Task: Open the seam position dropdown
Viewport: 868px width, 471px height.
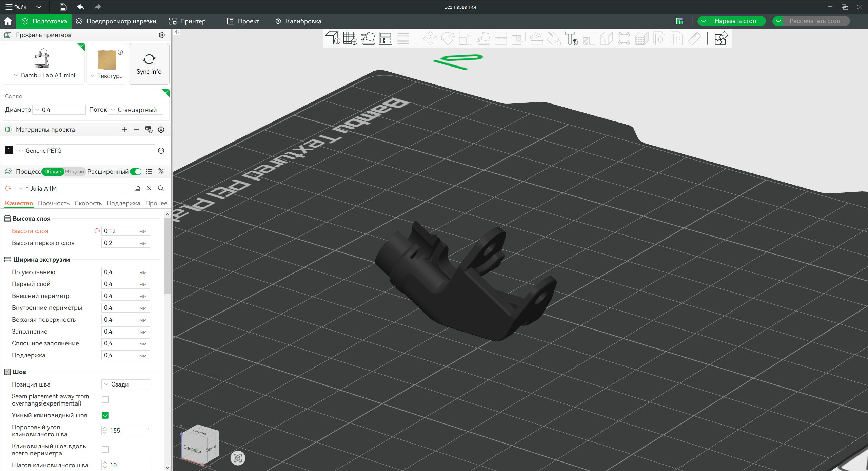Action: [126, 384]
